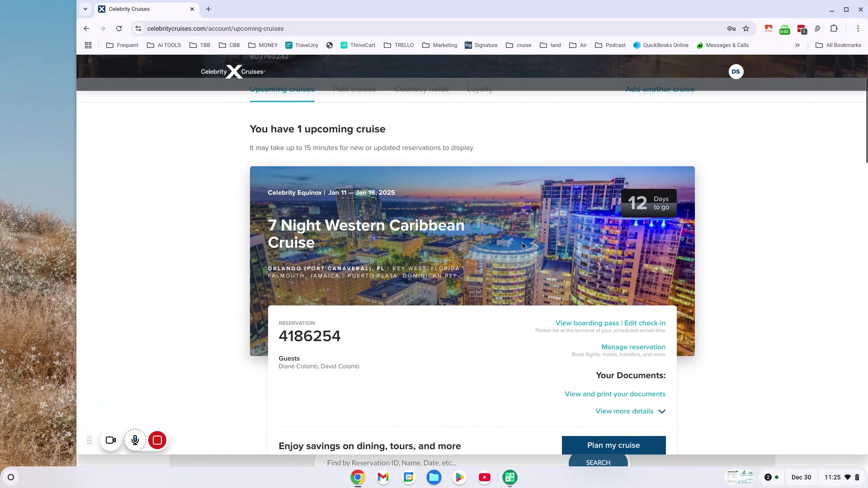Open Chrome's three-dot menu
The height and width of the screenshot is (488, 868).
click(x=858, y=28)
